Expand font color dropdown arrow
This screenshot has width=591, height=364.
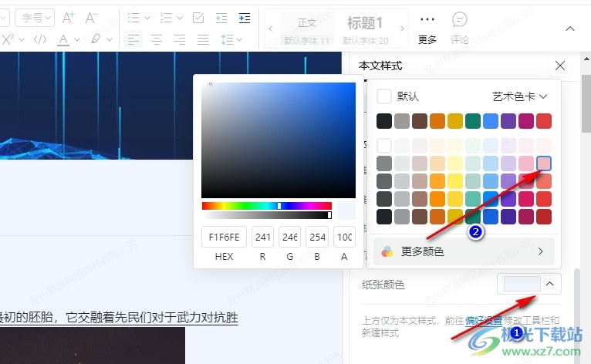pyautogui.click(x=77, y=39)
